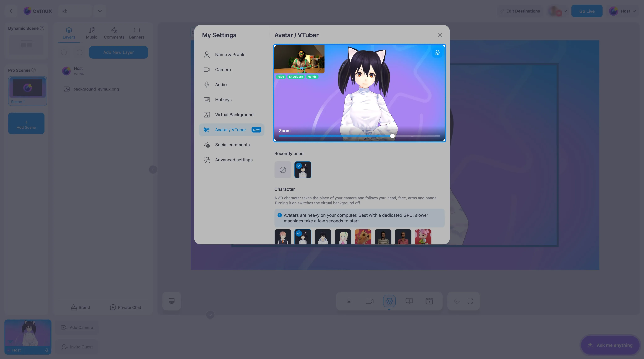The height and width of the screenshot is (359, 644).
Task: Select the cat-ear girl in Recently used
Action: pos(303,170)
